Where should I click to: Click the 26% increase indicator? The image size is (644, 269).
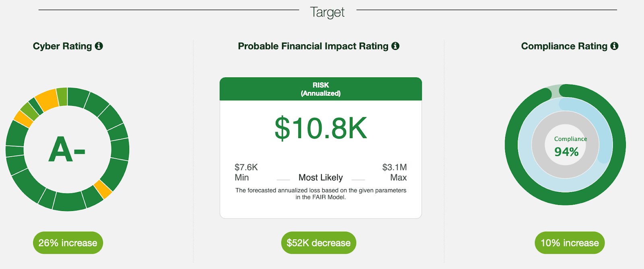click(68, 242)
